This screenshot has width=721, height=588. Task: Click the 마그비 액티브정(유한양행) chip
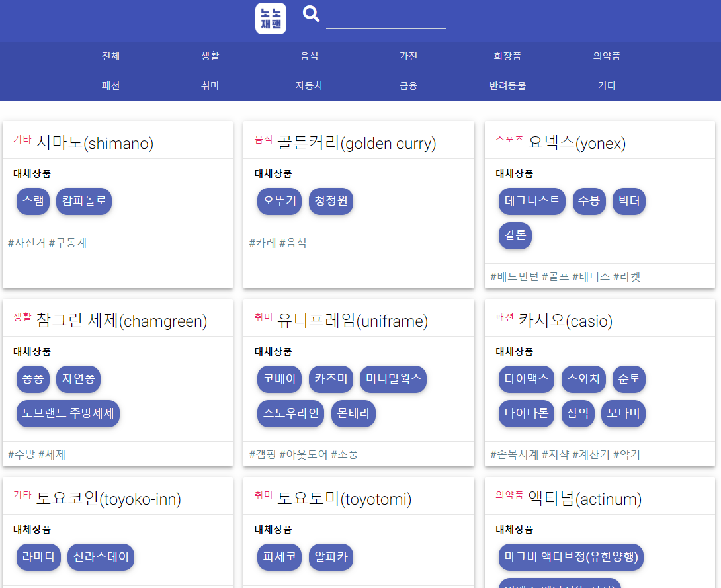[x=571, y=557]
